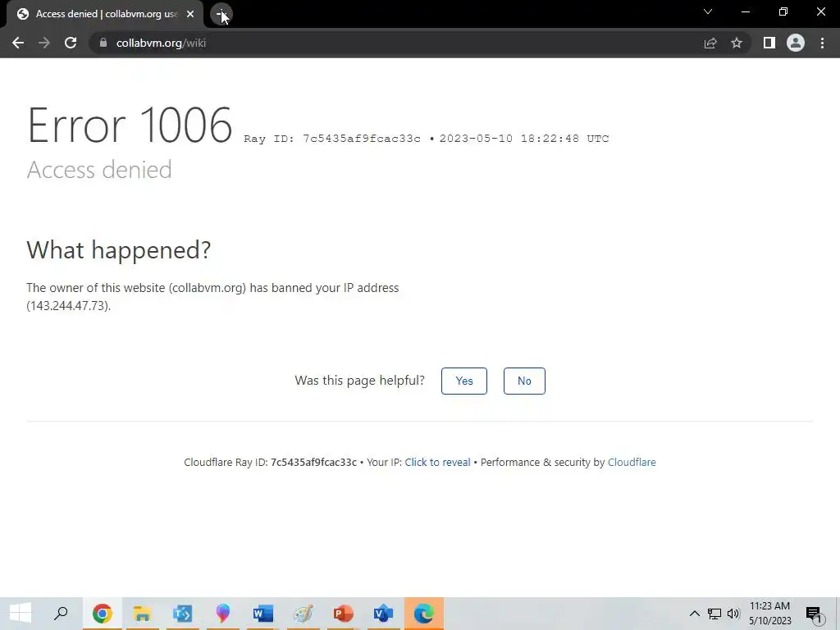The height and width of the screenshot is (630, 840).
Task: Minimize the Chrome window
Action: 745,11
